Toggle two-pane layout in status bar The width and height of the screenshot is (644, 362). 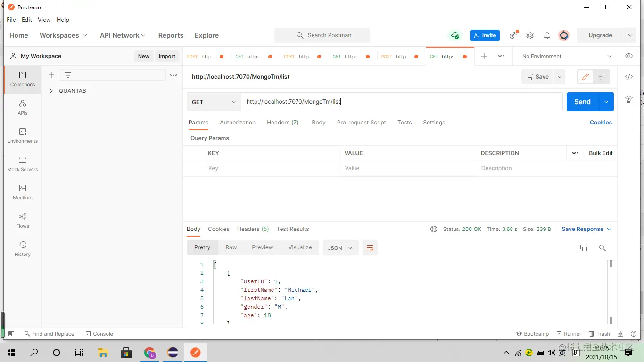click(621, 334)
